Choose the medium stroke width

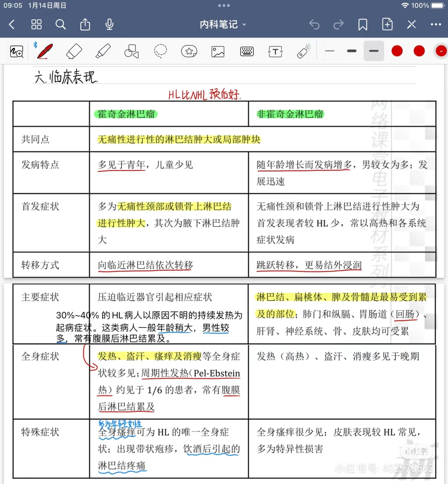[352, 51]
